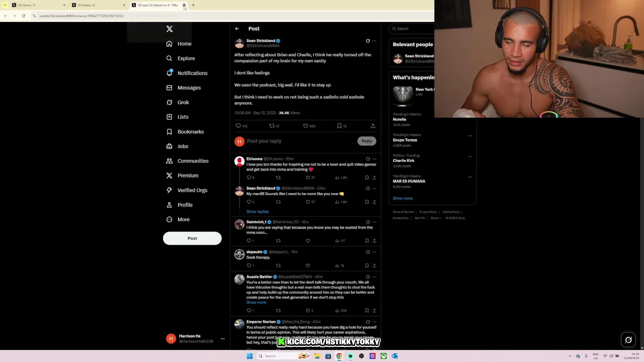Screen dimensions: 644x362
Task: Like the Saintnick_1 reply
Action: point(308,240)
